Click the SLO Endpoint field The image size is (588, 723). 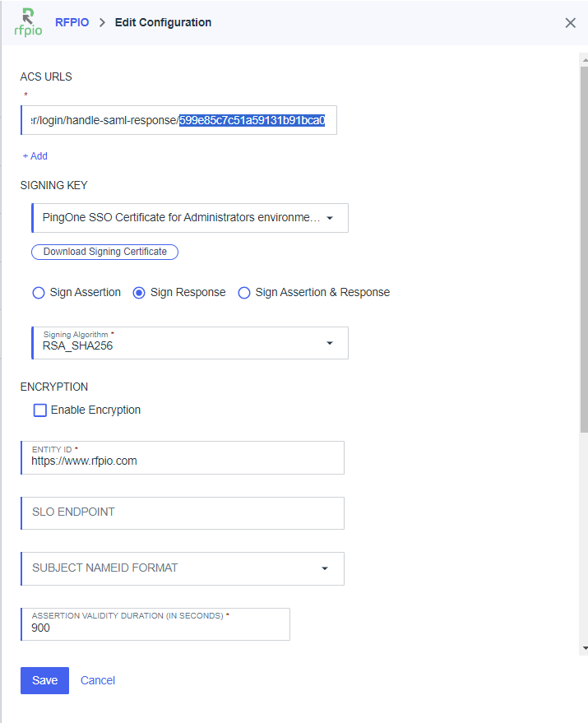(183, 513)
